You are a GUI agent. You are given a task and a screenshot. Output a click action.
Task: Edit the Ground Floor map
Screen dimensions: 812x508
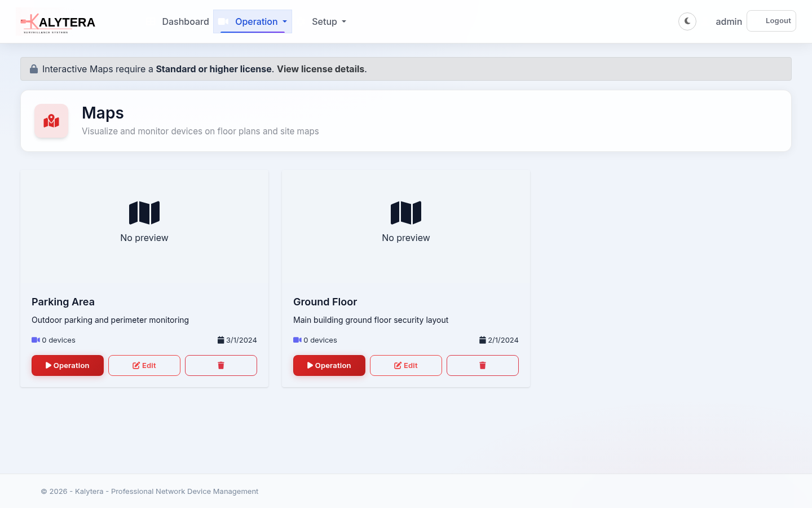point(406,365)
